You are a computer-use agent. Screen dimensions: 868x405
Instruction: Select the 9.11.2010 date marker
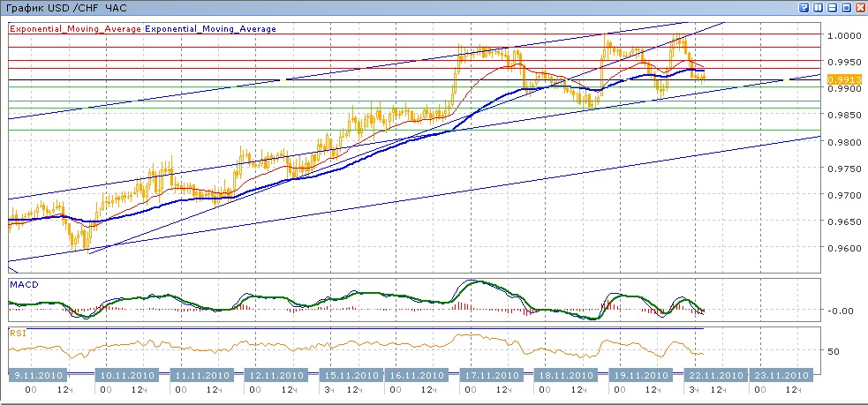click(37, 374)
